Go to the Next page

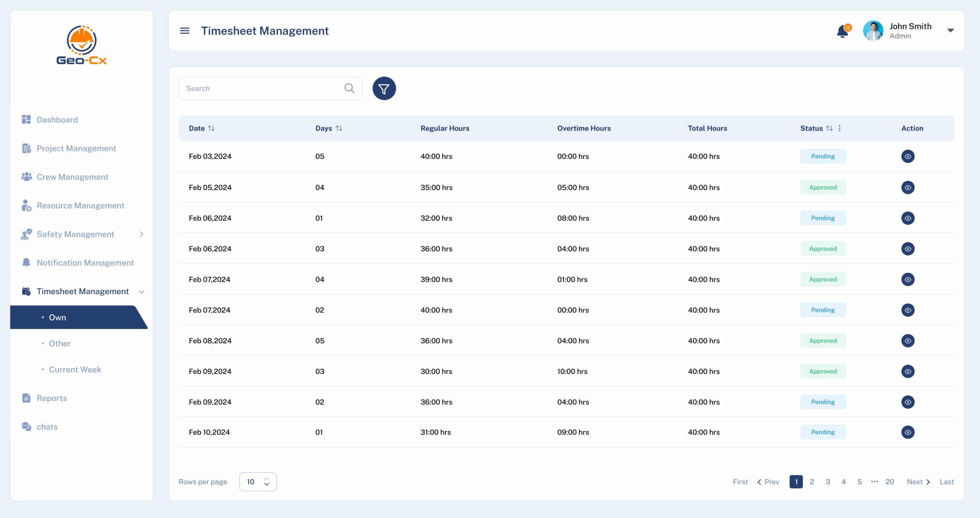tap(918, 482)
